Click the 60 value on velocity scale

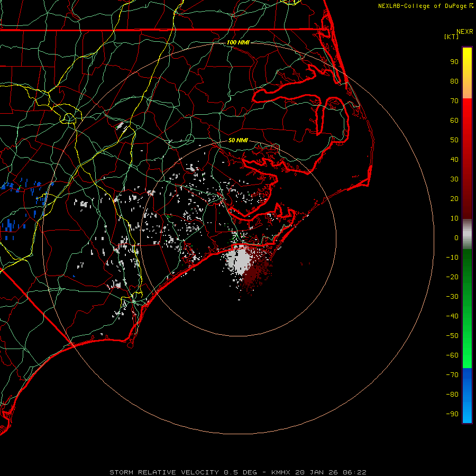tap(454, 120)
